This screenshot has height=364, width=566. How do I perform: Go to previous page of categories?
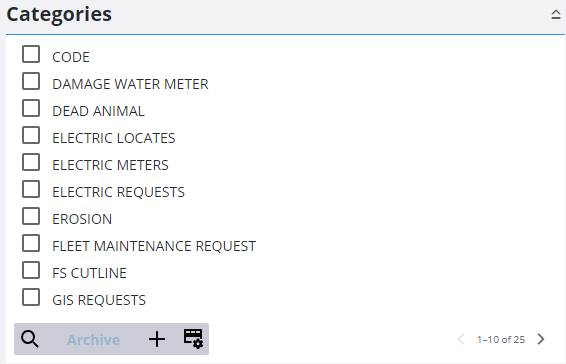[x=461, y=339]
